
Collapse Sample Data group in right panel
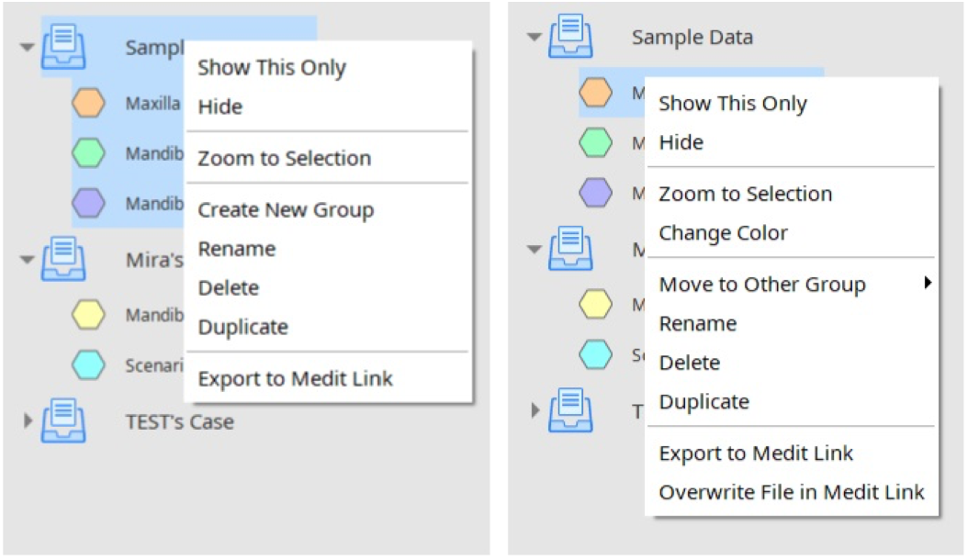(535, 37)
